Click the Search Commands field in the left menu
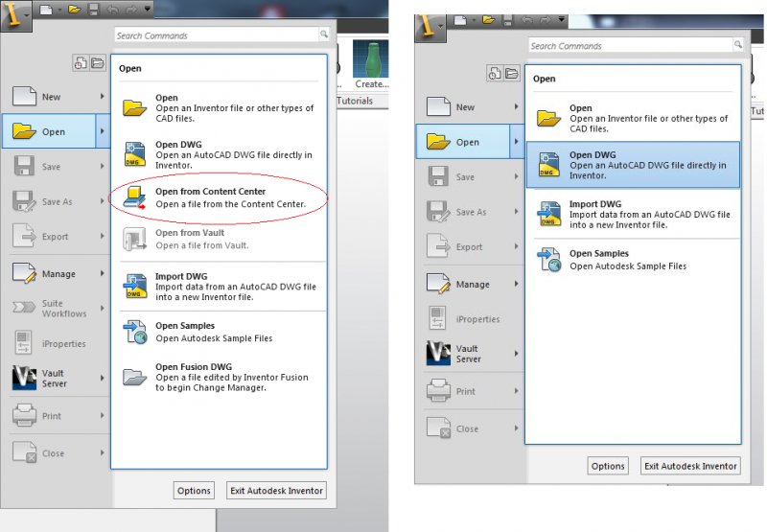The height and width of the screenshot is (532, 767). (x=217, y=35)
